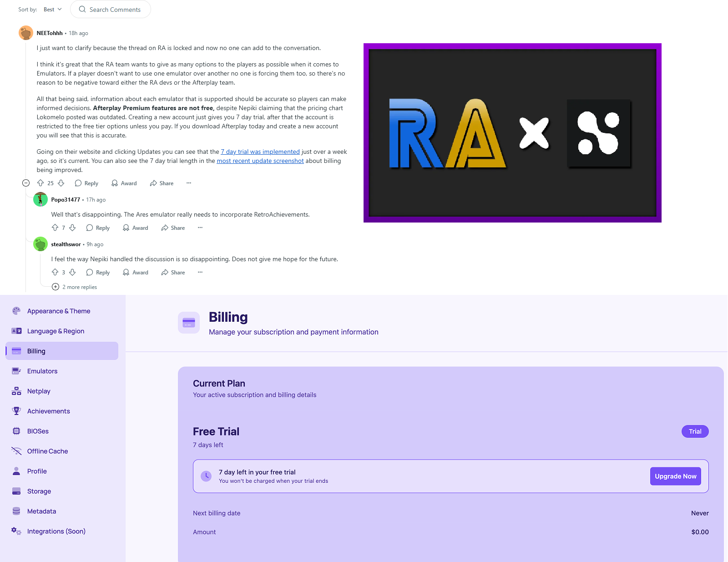
Task: Expand the '2 more replies' thread
Action: click(75, 287)
